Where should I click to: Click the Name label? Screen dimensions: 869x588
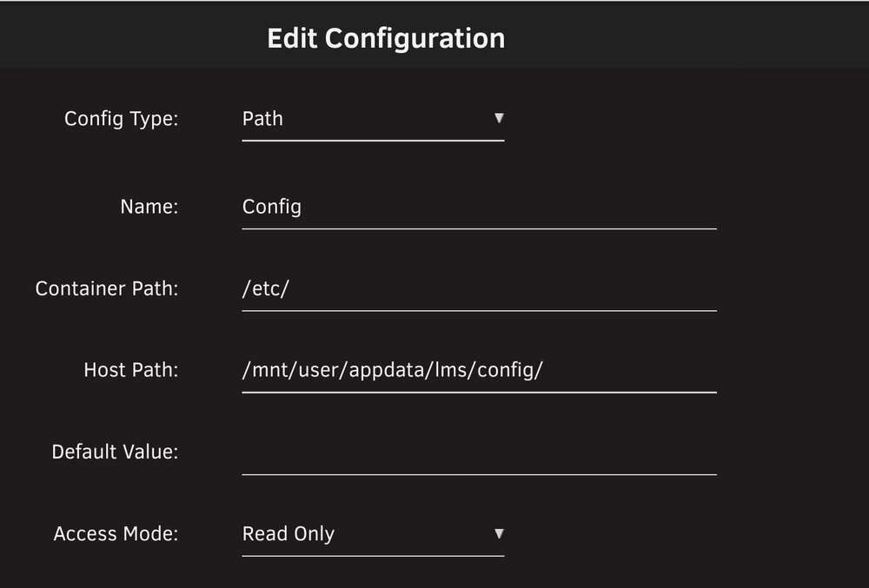(x=149, y=207)
